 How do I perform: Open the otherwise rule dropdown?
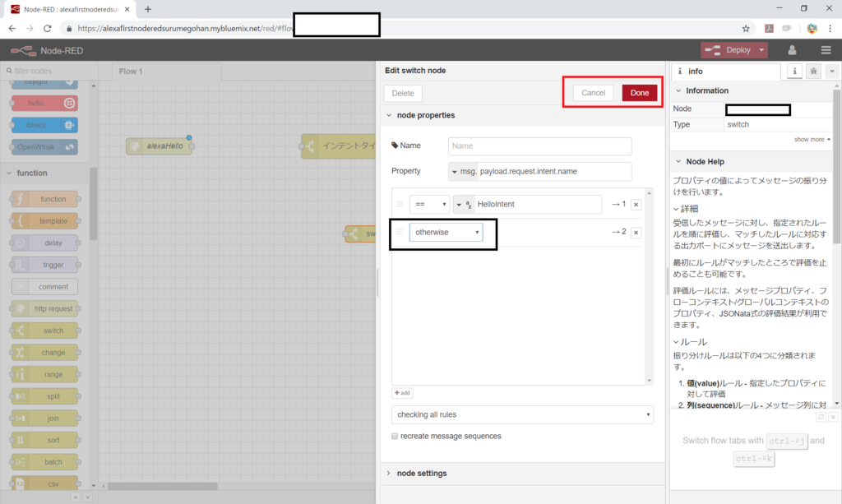click(x=446, y=233)
